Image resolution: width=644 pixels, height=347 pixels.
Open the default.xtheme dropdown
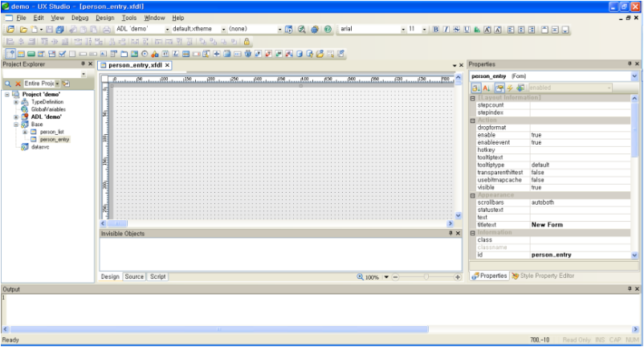218,29
